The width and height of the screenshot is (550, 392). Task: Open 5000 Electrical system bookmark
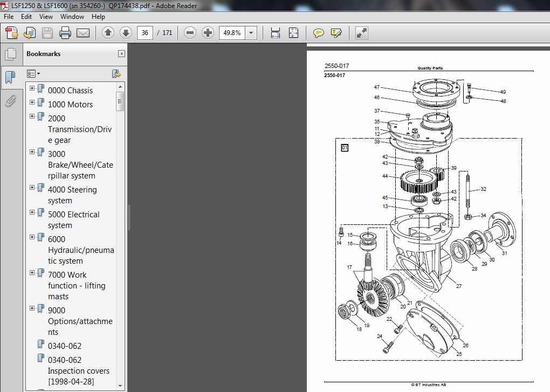click(74, 220)
